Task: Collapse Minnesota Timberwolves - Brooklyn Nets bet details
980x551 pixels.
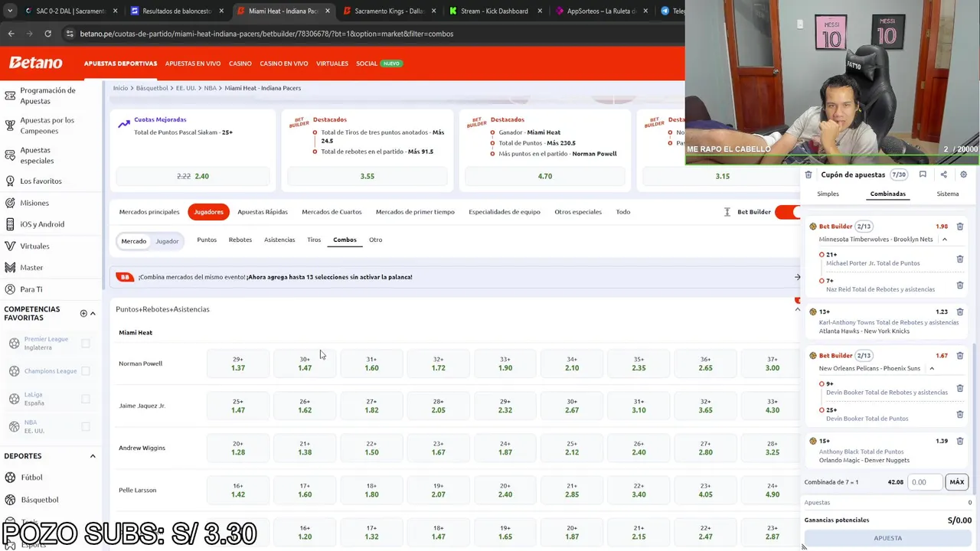Action: click(x=944, y=240)
